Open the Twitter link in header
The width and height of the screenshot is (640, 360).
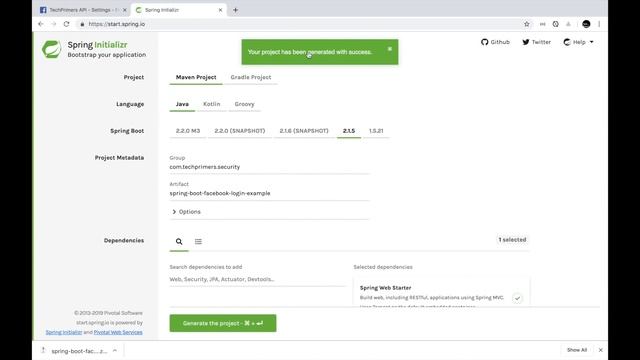pos(536,42)
